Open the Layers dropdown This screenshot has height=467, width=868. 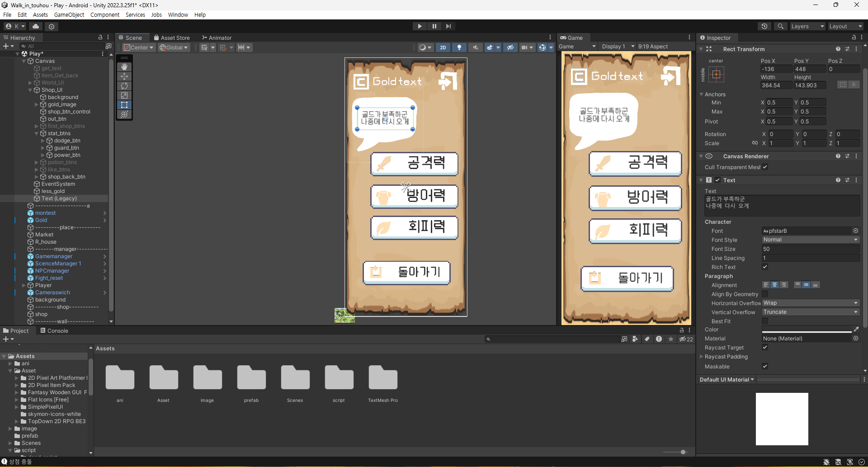807,26
